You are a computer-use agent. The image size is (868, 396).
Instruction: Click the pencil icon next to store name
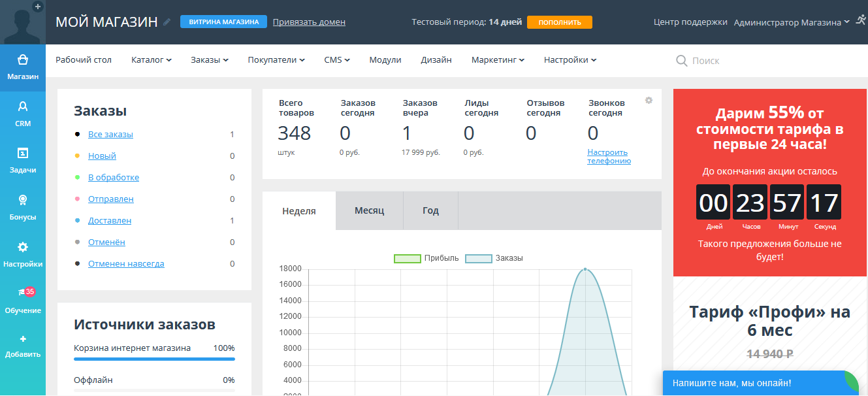pyautogui.click(x=167, y=22)
